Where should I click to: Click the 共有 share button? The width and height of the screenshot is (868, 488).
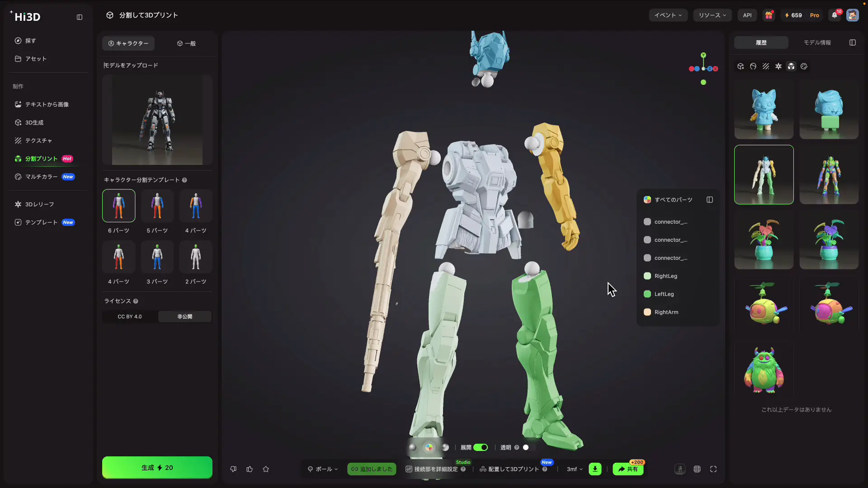click(x=628, y=469)
